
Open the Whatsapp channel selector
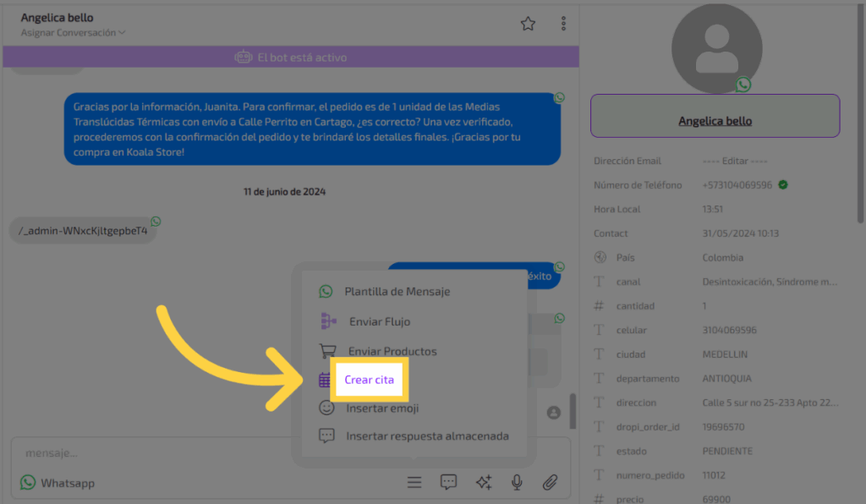[58, 483]
